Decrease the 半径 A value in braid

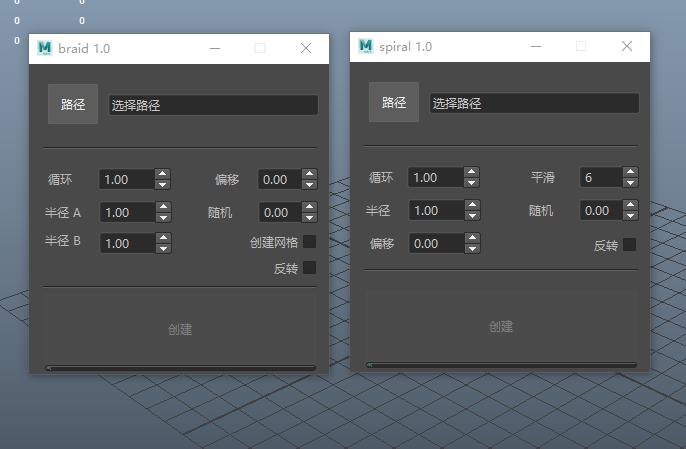(163, 217)
